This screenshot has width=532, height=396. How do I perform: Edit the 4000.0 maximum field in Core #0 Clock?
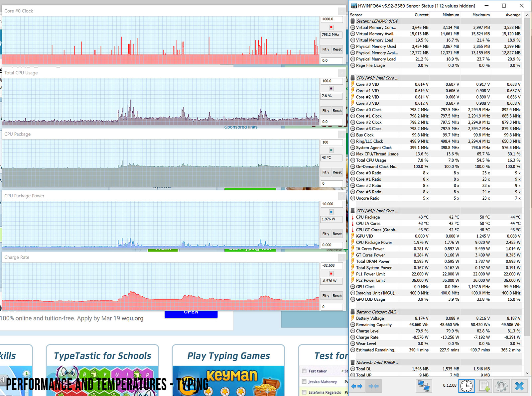tap(332, 19)
